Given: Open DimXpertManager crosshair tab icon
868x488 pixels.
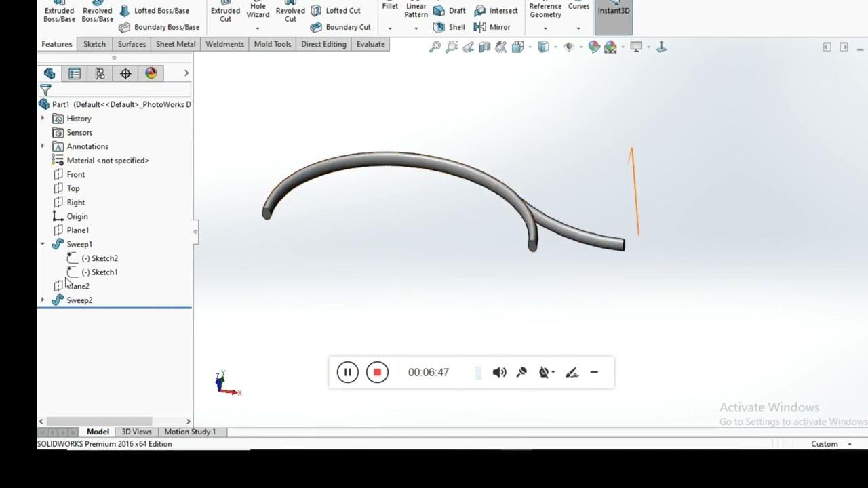Looking at the screenshot, I should (125, 73).
